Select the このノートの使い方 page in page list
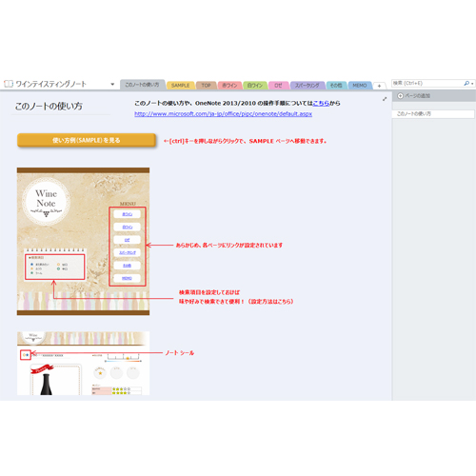The width and height of the screenshot is (476, 476). pyautogui.click(x=433, y=114)
